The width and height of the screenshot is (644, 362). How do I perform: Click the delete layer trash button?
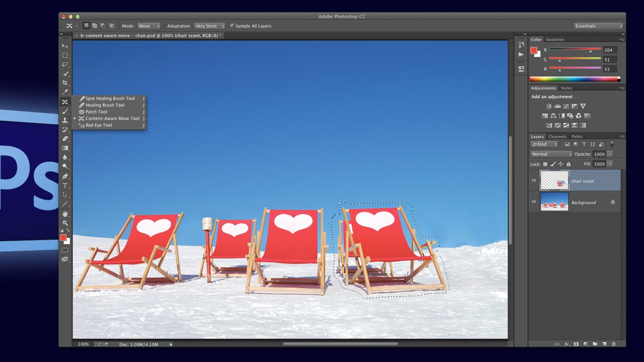(x=614, y=344)
